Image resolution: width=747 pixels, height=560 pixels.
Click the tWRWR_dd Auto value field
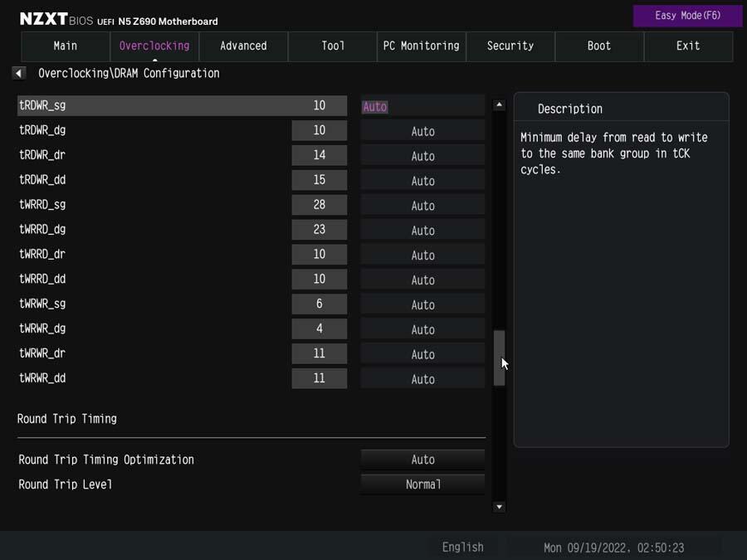click(422, 378)
